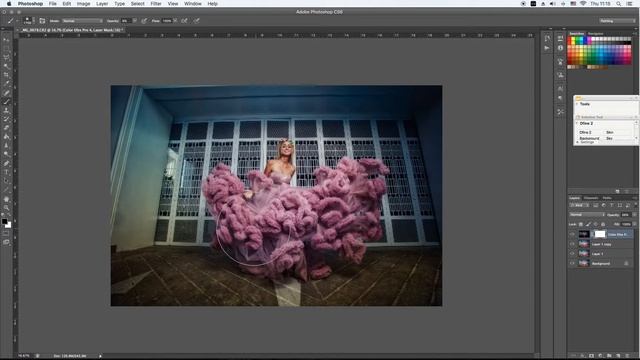
Task: Open brush blending Mode dropdown
Action: click(x=82, y=20)
